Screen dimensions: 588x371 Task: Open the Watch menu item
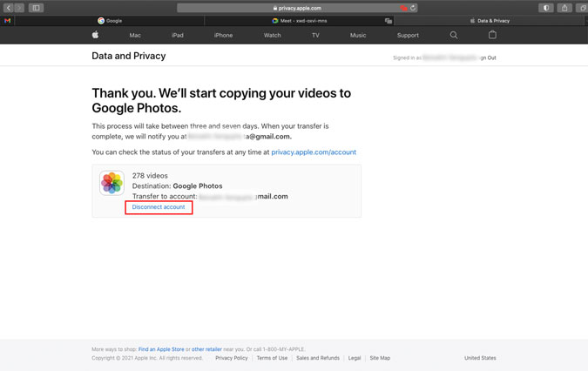coord(273,35)
